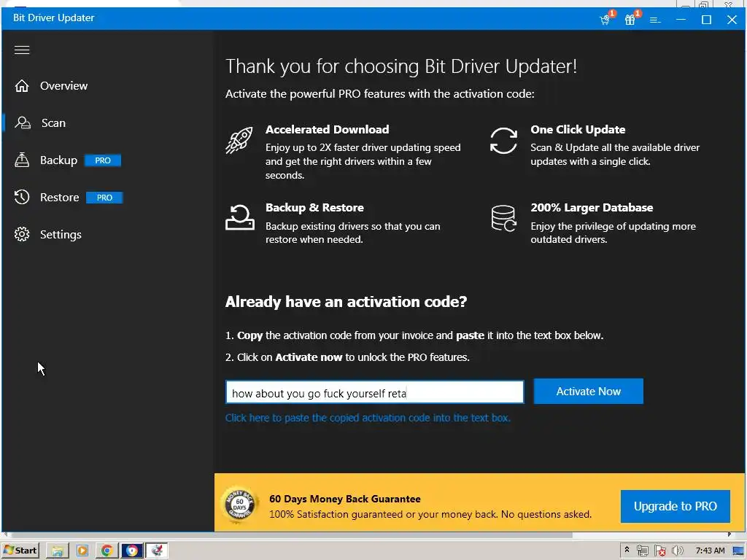This screenshot has width=747, height=560.
Task: Click the Accelerated Download rocket icon
Action: coord(239,140)
